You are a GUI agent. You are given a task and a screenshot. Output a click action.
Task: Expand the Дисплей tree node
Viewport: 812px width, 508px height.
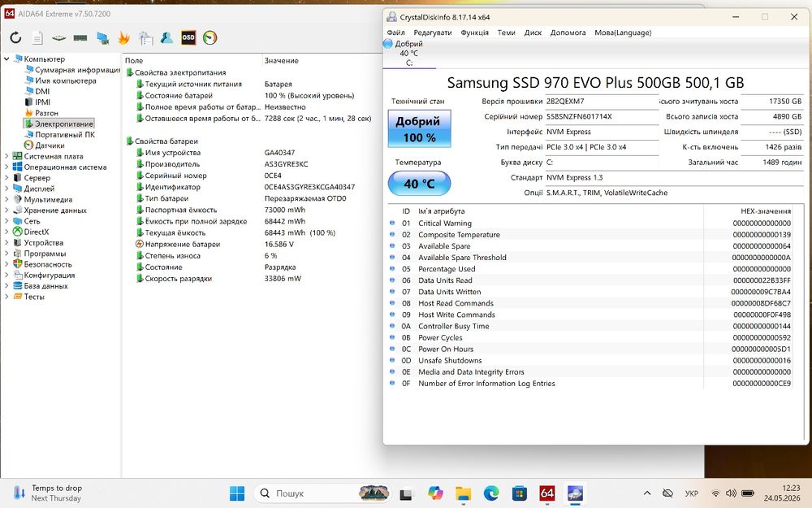tap(6, 189)
